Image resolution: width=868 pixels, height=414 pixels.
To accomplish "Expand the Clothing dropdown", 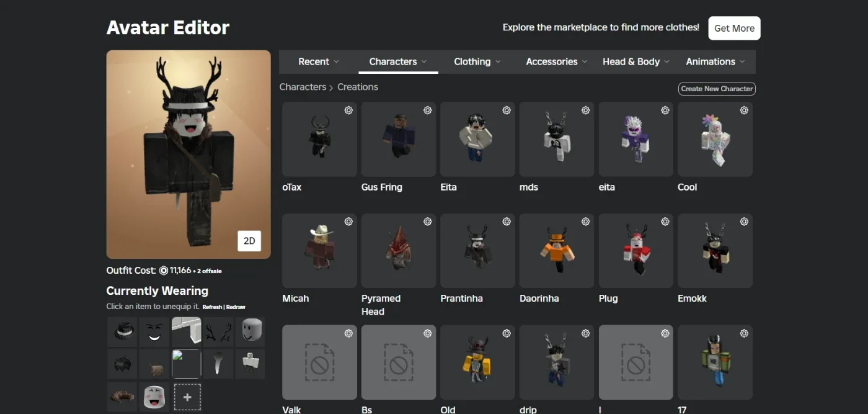I will (x=477, y=61).
